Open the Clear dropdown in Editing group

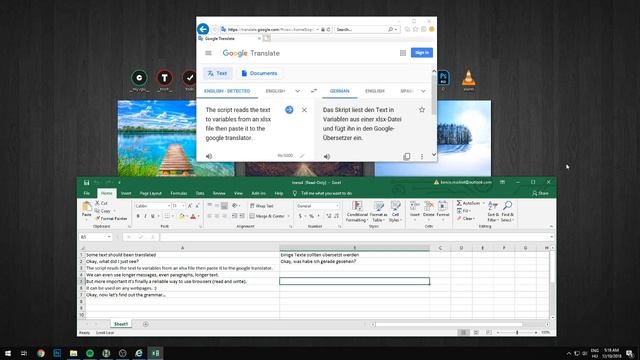(466, 218)
